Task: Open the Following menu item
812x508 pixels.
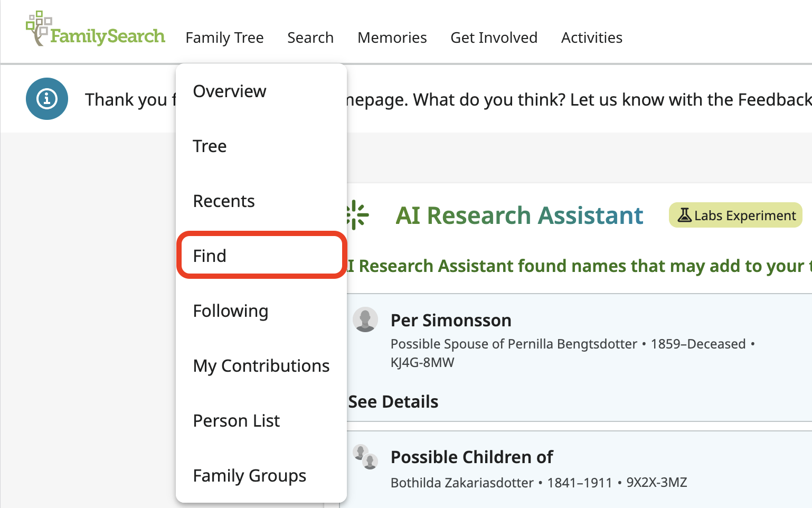Action: (231, 311)
